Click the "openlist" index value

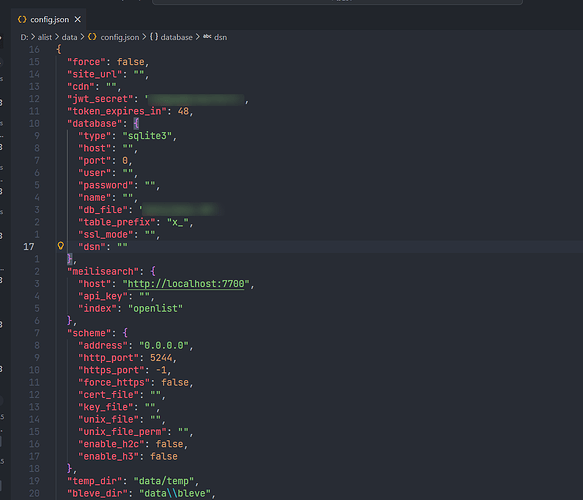[x=155, y=309]
